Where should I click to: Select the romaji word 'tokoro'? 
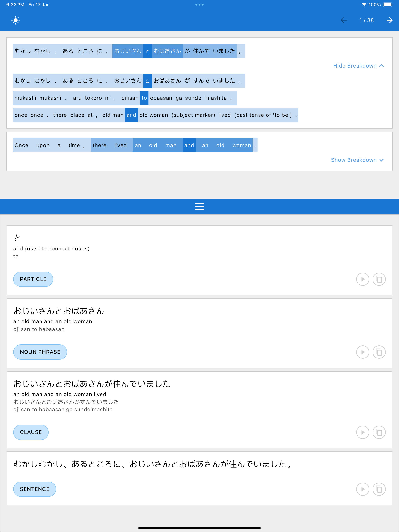coord(93,98)
